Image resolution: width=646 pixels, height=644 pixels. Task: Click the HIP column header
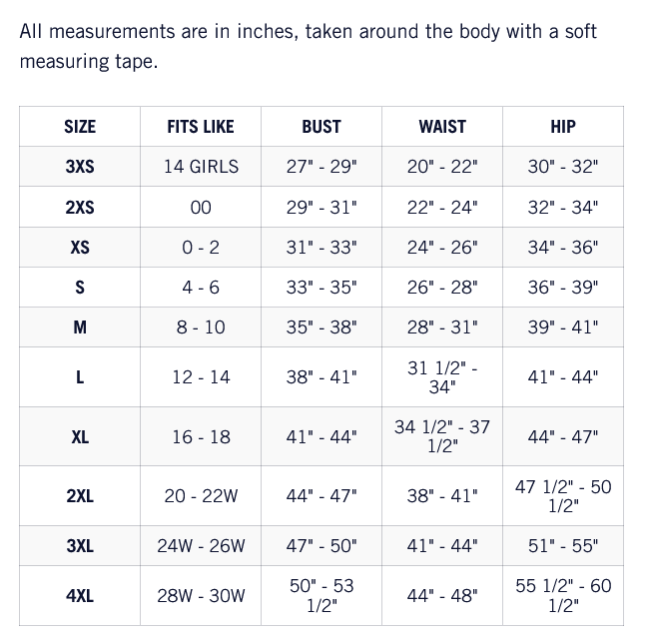coord(563,126)
